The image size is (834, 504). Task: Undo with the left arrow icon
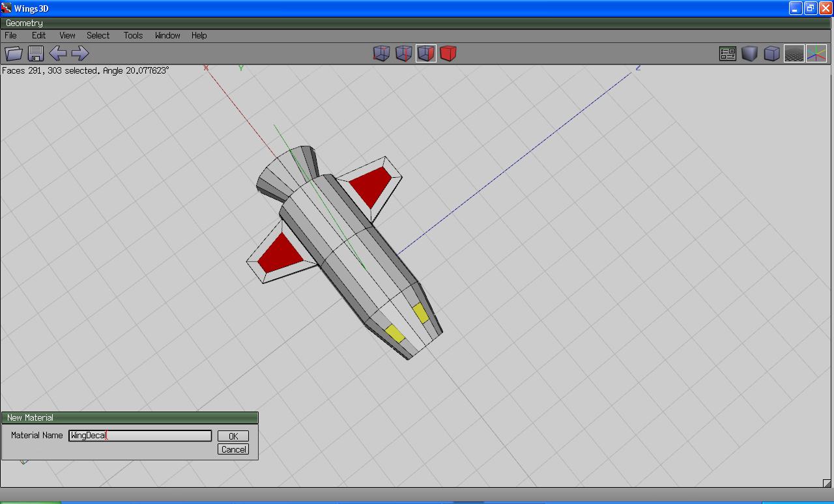[58, 53]
